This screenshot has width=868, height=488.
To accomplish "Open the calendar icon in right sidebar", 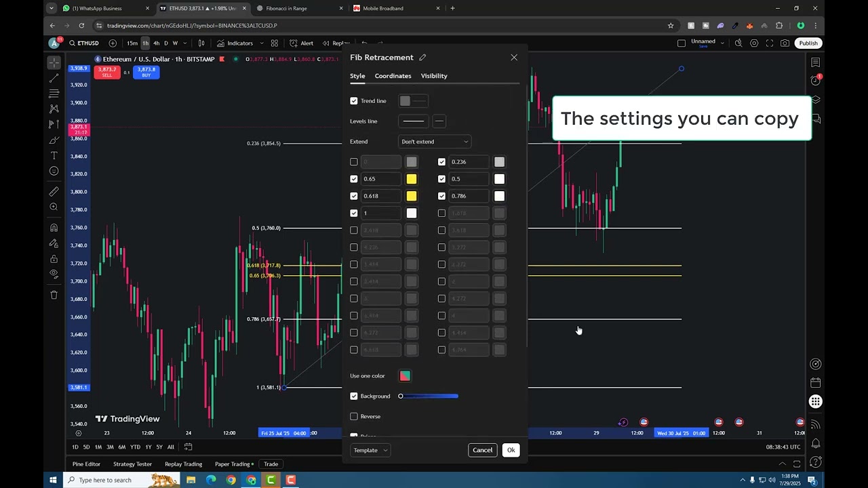I will point(815,383).
